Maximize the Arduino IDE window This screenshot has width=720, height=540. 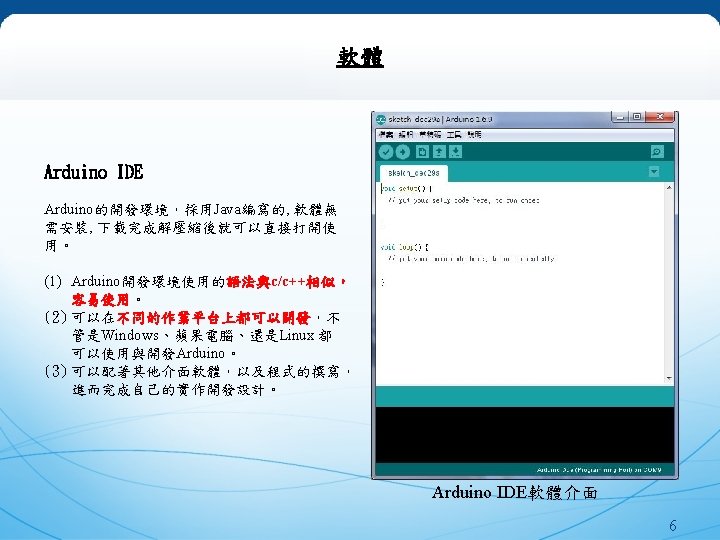[637, 117]
